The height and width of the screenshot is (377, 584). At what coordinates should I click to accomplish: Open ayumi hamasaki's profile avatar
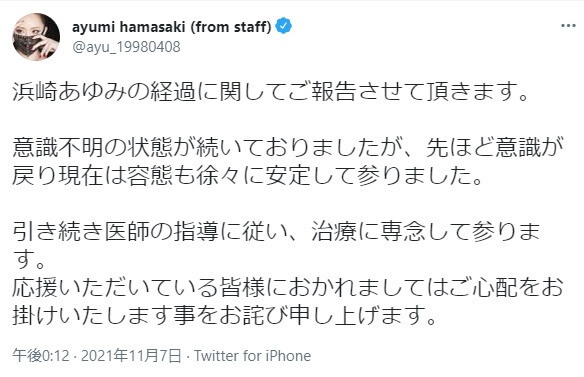click(x=36, y=37)
